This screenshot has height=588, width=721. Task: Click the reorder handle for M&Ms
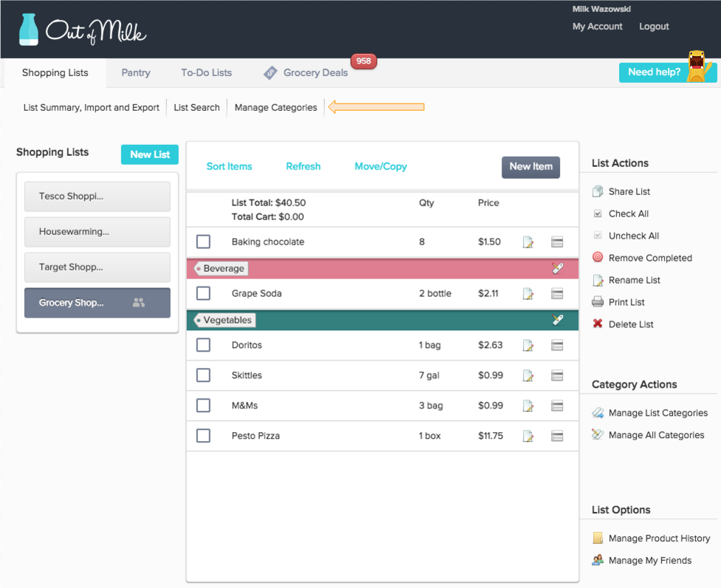[557, 406]
